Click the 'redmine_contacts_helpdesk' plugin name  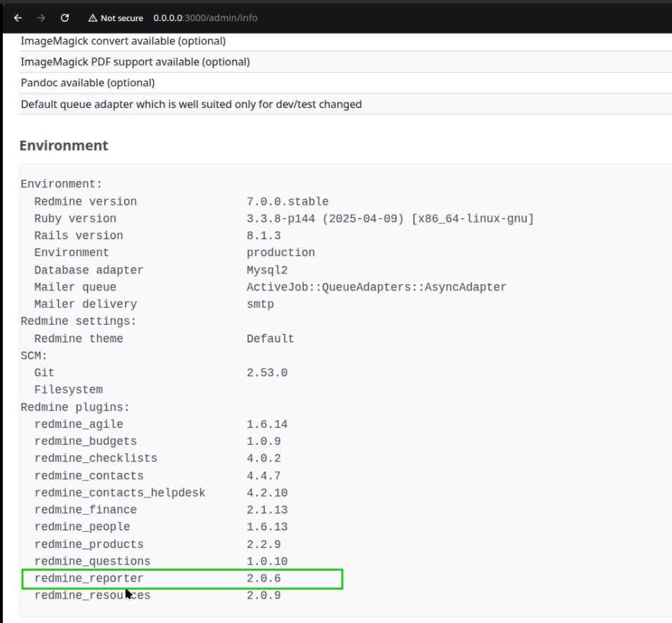tap(120, 493)
